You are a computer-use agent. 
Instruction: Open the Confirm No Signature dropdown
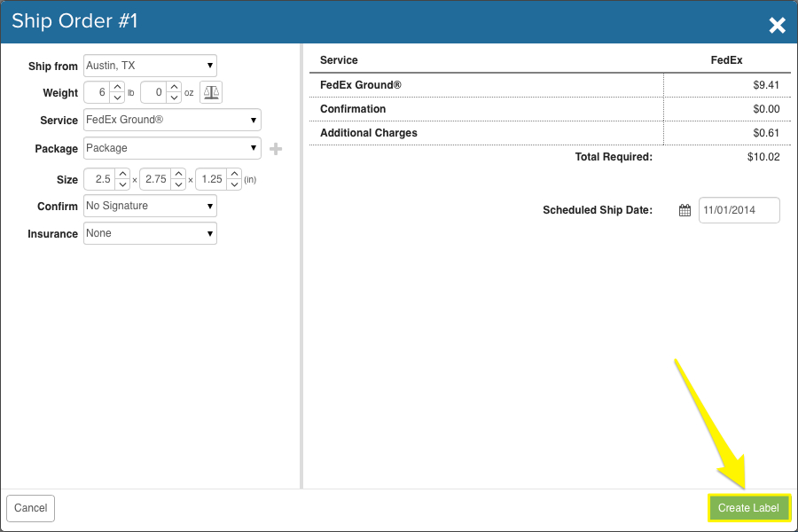point(150,206)
